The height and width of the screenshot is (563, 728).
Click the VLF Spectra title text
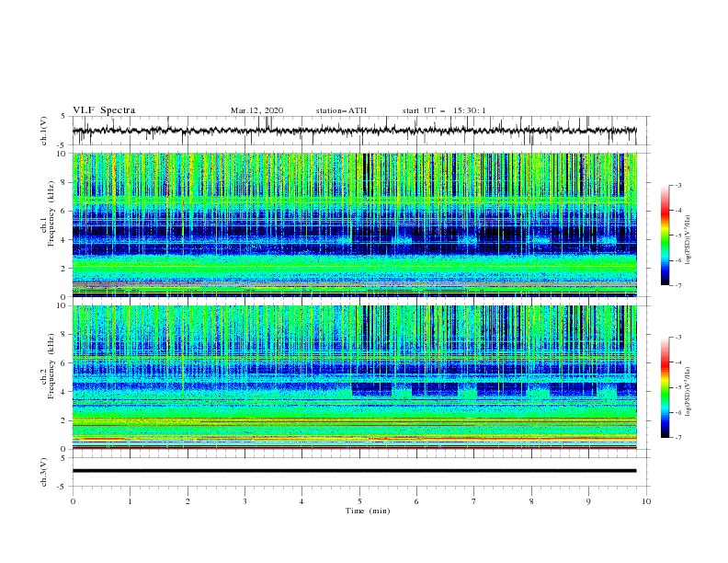104,110
